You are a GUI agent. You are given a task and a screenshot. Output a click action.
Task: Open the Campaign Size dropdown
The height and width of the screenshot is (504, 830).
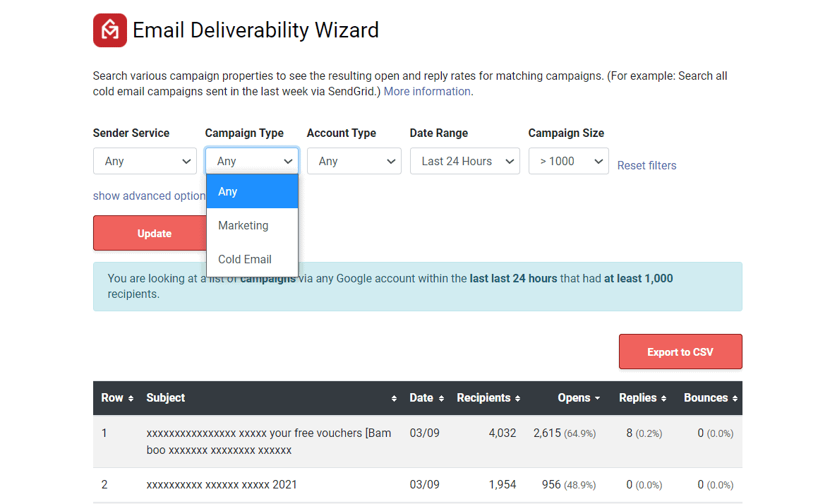click(568, 161)
